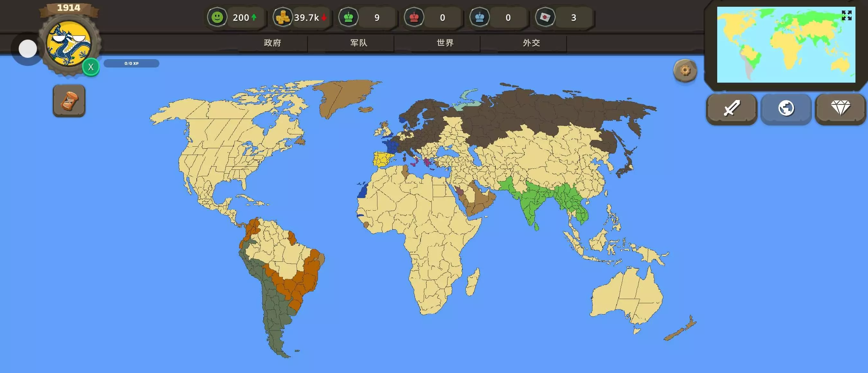The height and width of the screenshot is (373, 868).
Task: Select the sword war mode button
Action: 731,109
